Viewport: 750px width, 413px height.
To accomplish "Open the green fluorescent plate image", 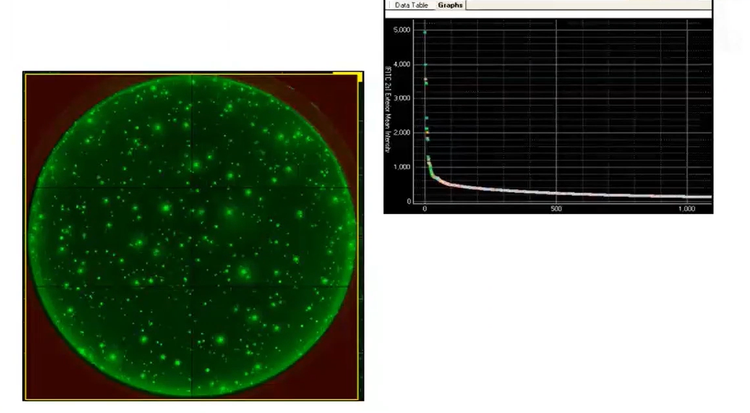I will coord(192,236).
